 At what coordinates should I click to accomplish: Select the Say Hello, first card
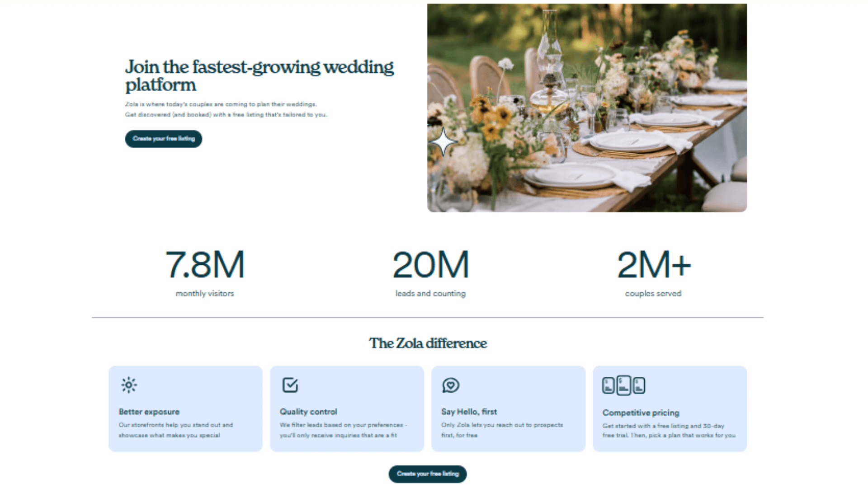click(508, 409)
